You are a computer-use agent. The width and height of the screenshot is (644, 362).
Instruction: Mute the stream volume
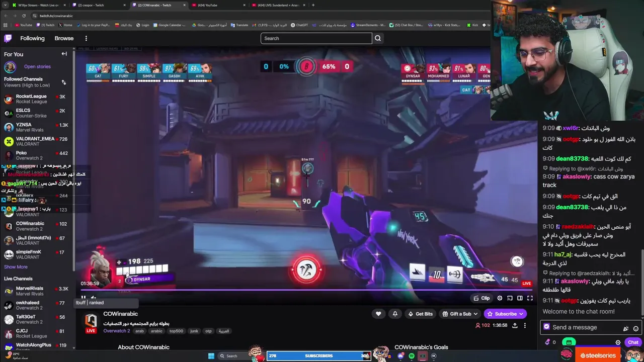point(94,298)
